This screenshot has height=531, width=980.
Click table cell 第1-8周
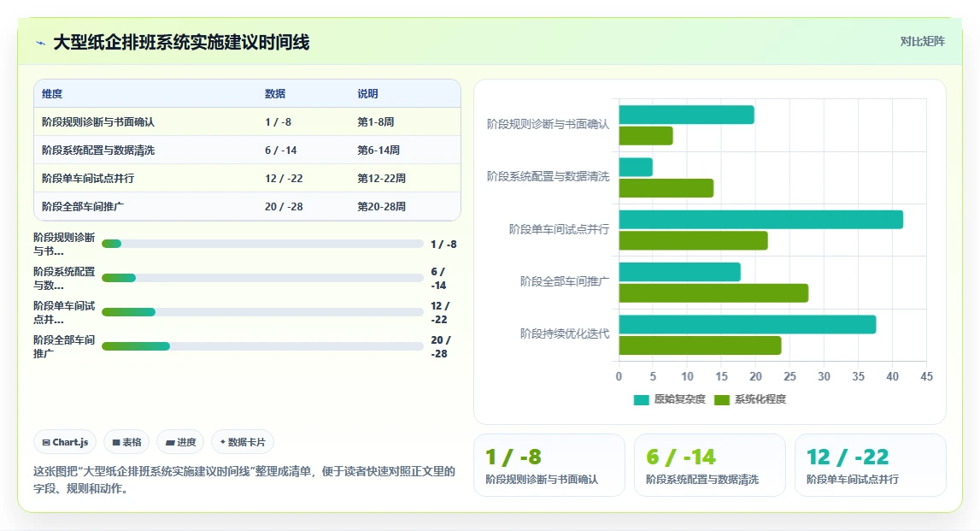click(x=376, y=122)
